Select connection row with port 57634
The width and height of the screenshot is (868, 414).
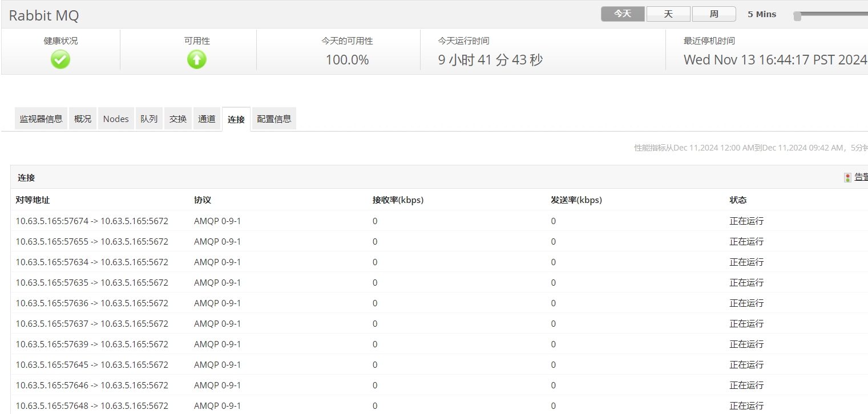(439, 262)
